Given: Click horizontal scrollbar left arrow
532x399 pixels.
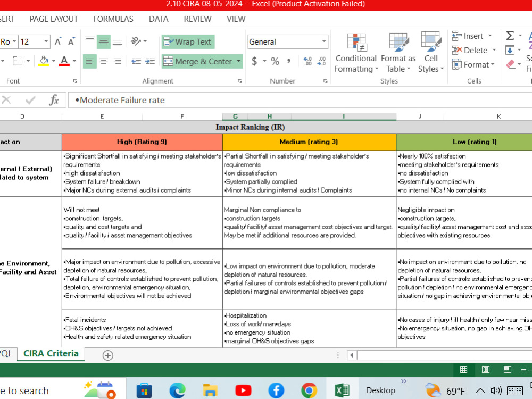Looking at the screenshot, I should pyautogui.click(x=352, y=355).
